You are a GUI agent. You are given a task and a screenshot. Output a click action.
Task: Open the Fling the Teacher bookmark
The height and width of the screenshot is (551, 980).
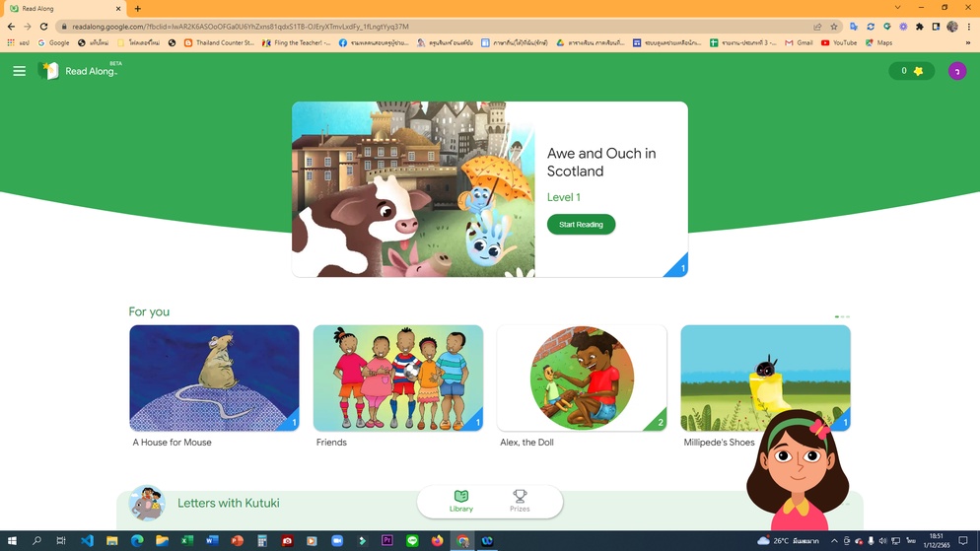pos(297,42)
